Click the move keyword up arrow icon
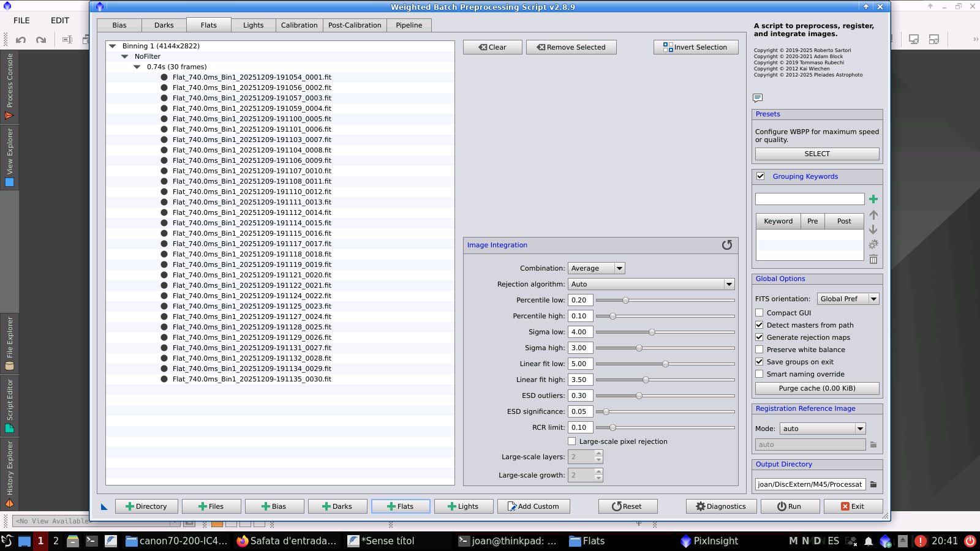 pyautogui.click(x=873, y=215)
